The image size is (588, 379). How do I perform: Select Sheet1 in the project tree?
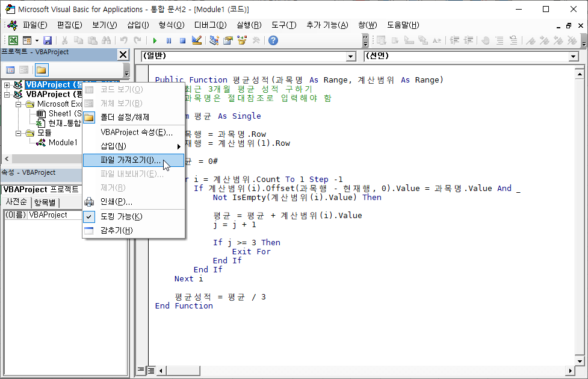(x=64, y=113)
